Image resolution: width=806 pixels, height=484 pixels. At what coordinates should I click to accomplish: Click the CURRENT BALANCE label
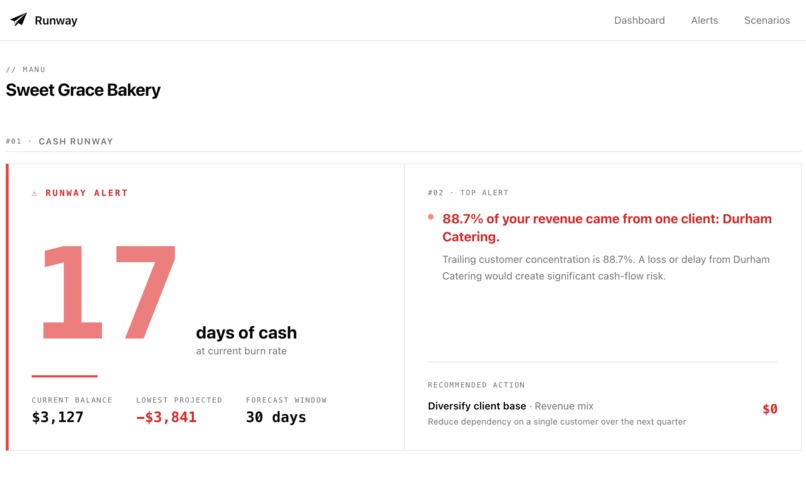pyautogui.click(x=72, y=400)
